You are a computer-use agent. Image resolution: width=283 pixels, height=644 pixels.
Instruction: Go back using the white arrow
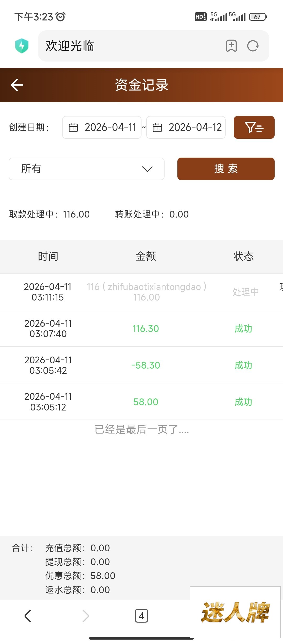tap(17, 85)
